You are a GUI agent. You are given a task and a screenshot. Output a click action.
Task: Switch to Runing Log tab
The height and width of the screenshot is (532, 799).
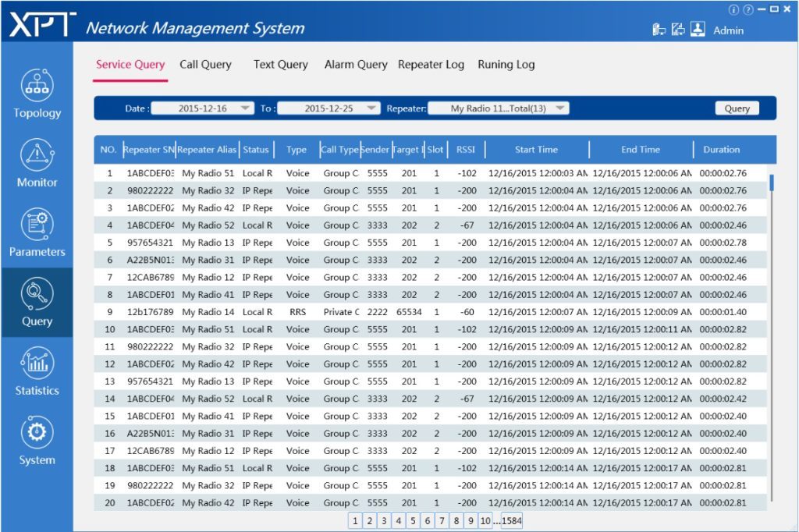pyautogui.click(x=506, y=65)
